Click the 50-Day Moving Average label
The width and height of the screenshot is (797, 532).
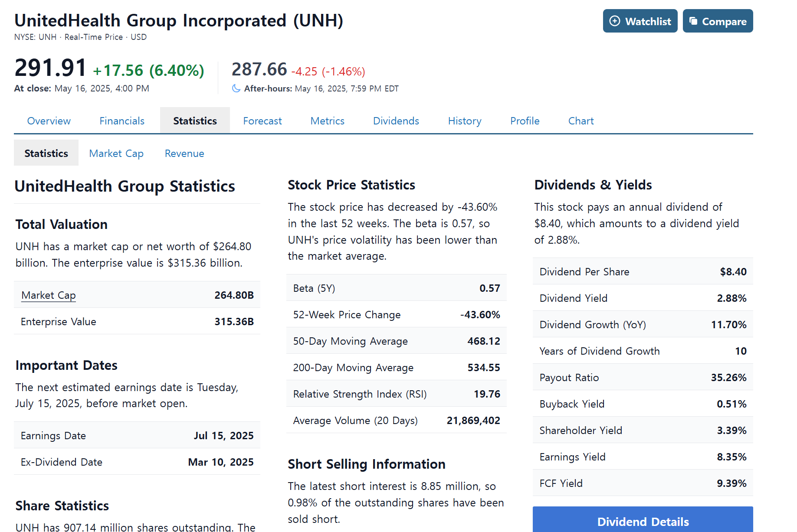[x=351, y=341]
